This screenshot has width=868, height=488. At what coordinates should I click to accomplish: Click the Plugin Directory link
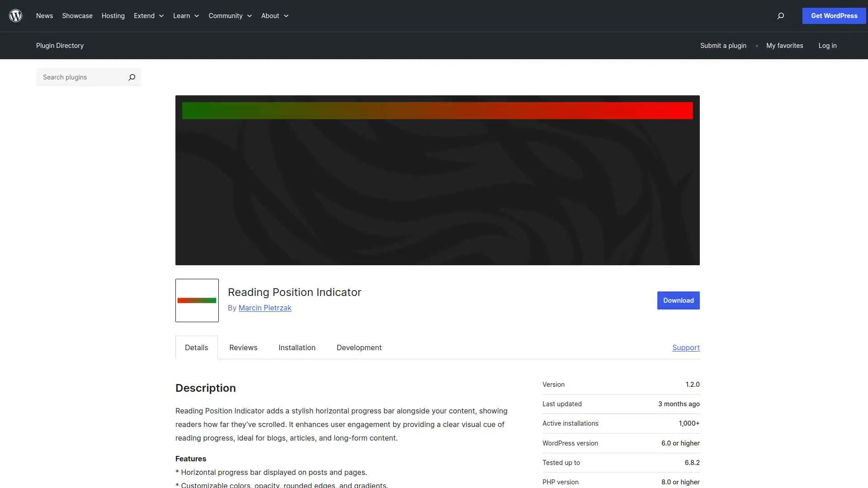tap(60, 46)
